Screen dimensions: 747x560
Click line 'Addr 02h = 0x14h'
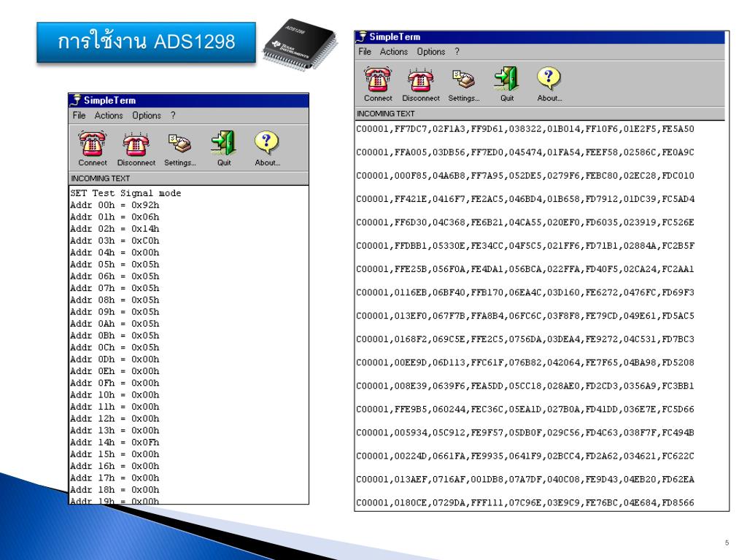pos(115,228)
